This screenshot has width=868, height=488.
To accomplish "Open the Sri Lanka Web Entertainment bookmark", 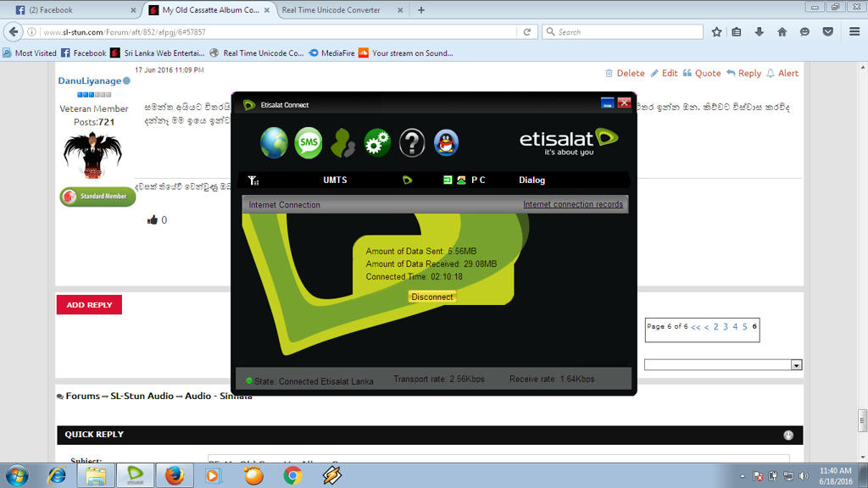I will [158, 53].
